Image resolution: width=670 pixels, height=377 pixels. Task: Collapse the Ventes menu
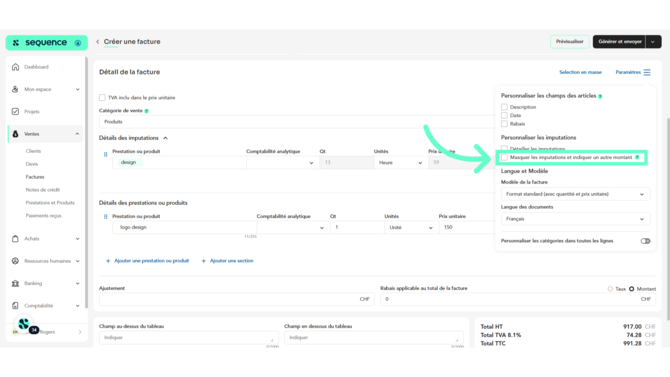(x=77, y=134)
